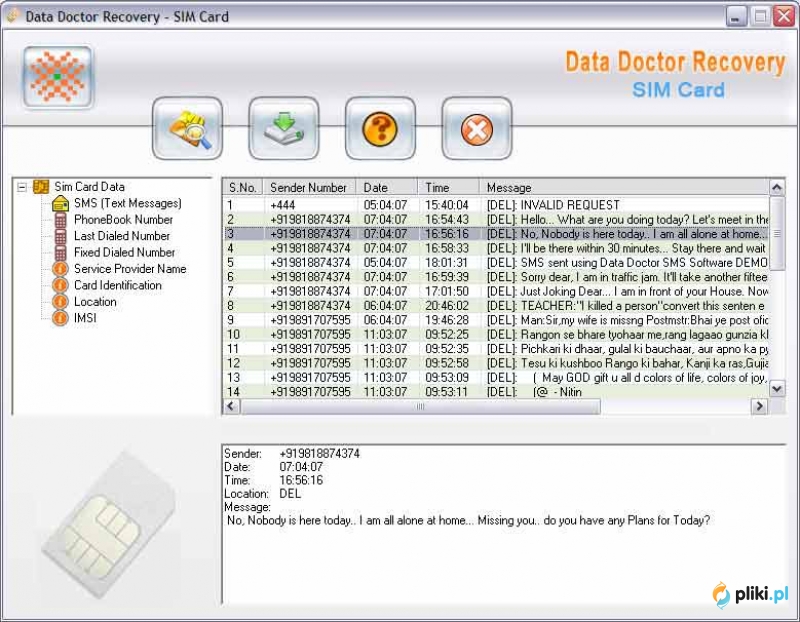Click the Sim Card Data chip icon
This screenshot has height=622, width=800.
(41, 187)
